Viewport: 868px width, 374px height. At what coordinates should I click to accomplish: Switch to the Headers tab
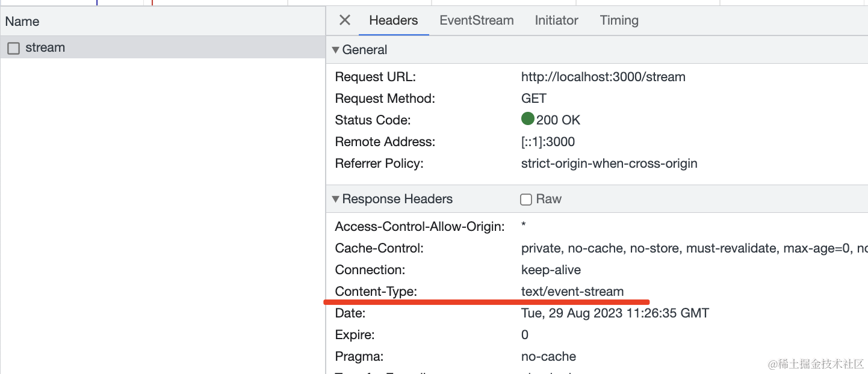point(393,20)
